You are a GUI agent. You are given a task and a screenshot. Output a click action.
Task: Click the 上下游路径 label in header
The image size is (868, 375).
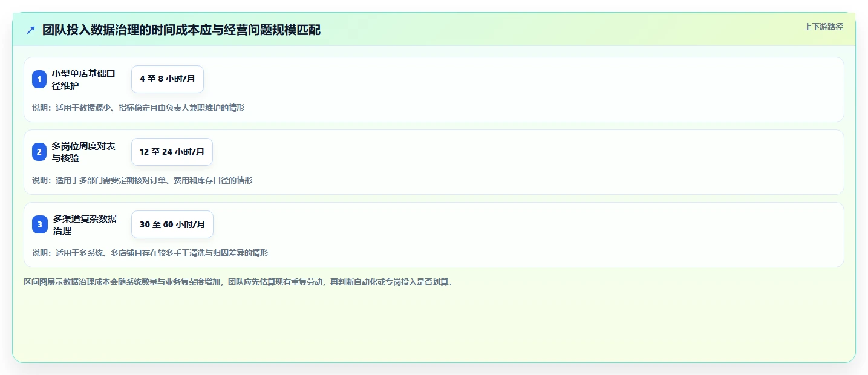click(823, 27)
